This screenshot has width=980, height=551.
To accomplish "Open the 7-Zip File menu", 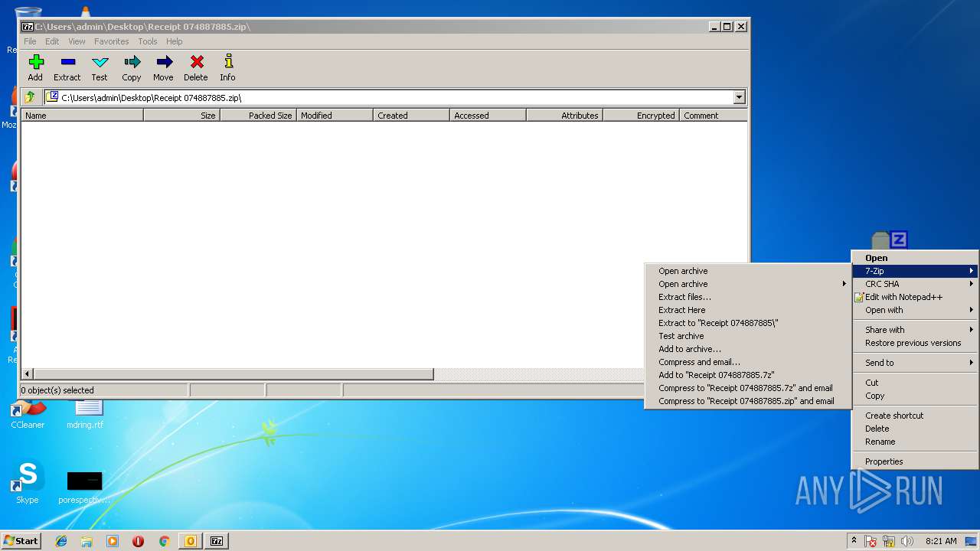I will 30,41.
